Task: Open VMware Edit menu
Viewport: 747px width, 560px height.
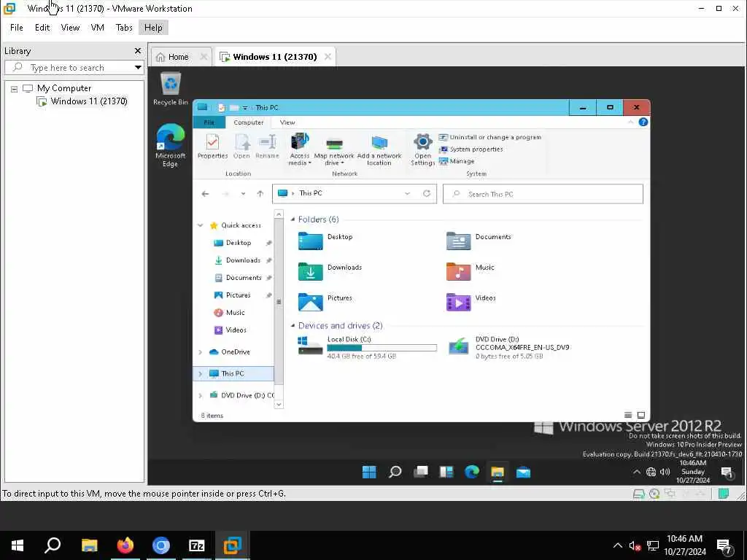Action: click(42, 28)
